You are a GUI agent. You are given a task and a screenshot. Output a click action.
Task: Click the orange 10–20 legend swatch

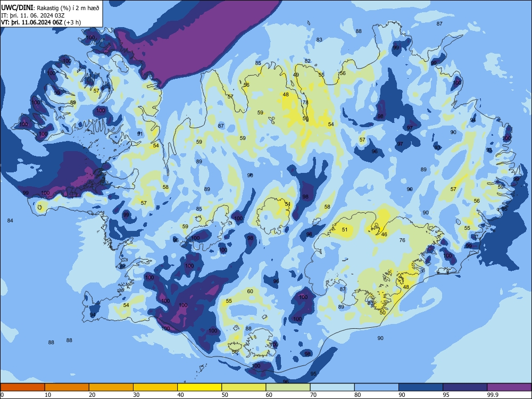[x=67, y=387]
